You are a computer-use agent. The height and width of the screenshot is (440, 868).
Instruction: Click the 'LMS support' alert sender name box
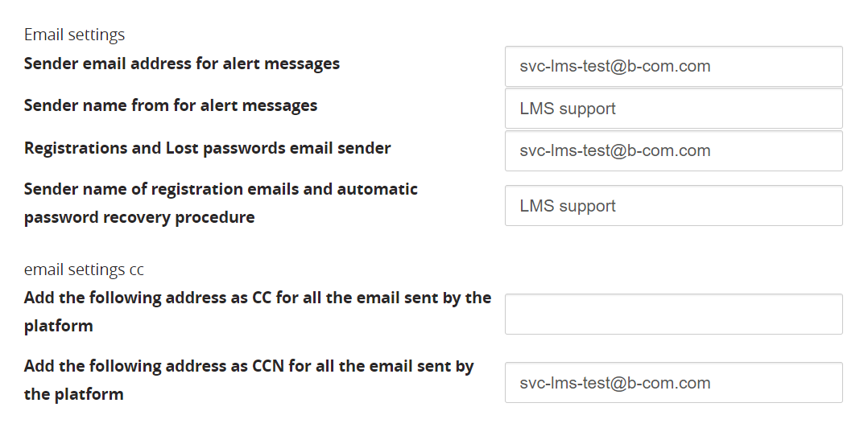[x=673, y=109]
